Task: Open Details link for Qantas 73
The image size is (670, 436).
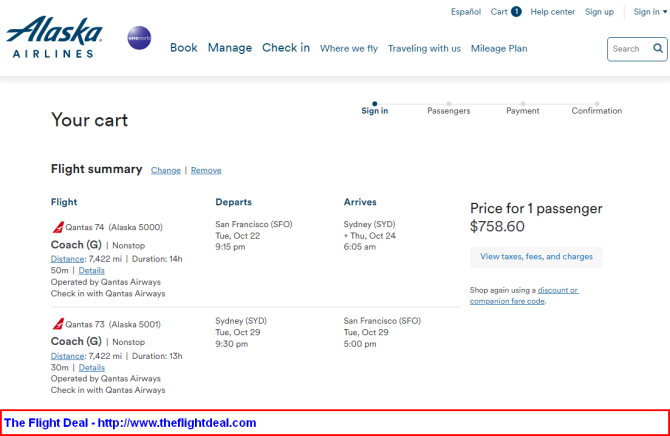Action: (x=91, y=368)
